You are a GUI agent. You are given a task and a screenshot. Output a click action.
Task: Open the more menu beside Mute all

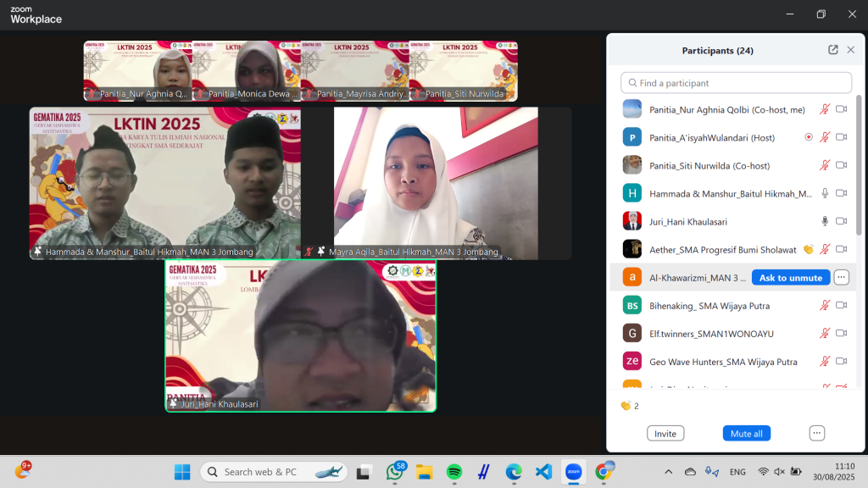[816, 433]
